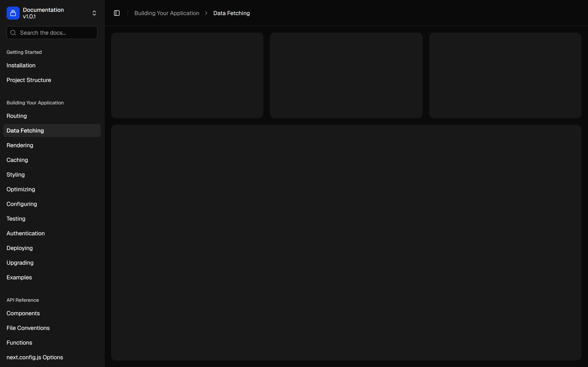Image resolution: width=588 pixels, height=367 pixels.
Task: Click the large content placeholder panel
Action: 346,242
